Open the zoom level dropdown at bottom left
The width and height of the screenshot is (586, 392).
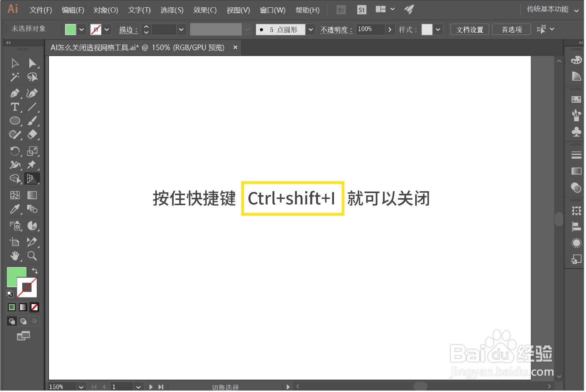pyautogui.click(x=81, y=387)
